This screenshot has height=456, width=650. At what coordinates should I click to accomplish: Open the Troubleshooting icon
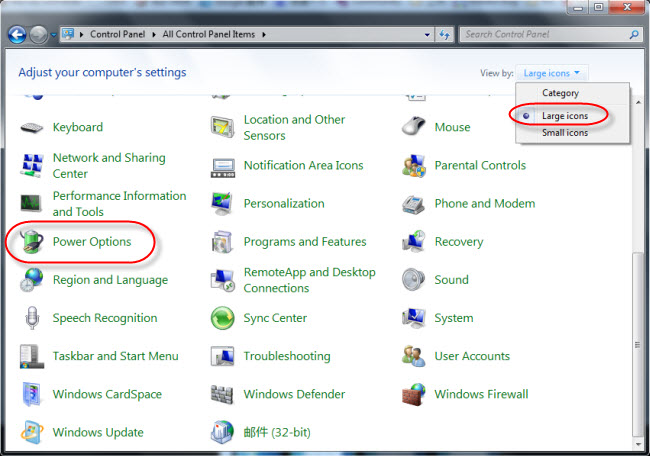222,356
